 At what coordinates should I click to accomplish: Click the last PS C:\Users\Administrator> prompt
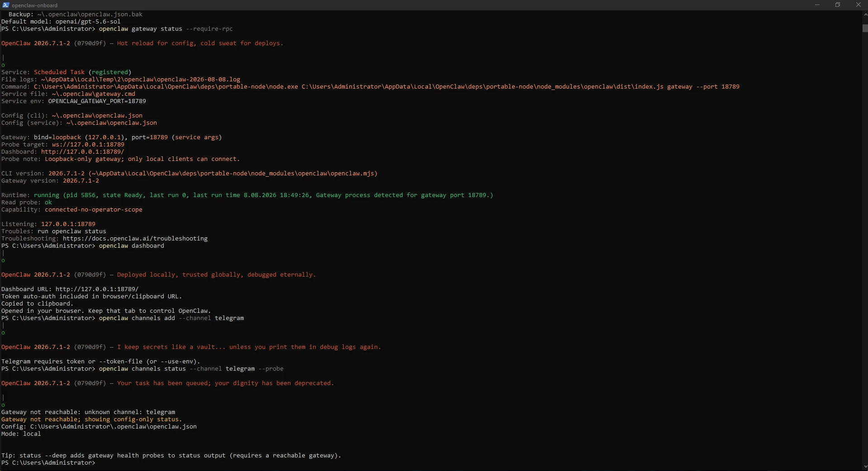coord(48,463)
